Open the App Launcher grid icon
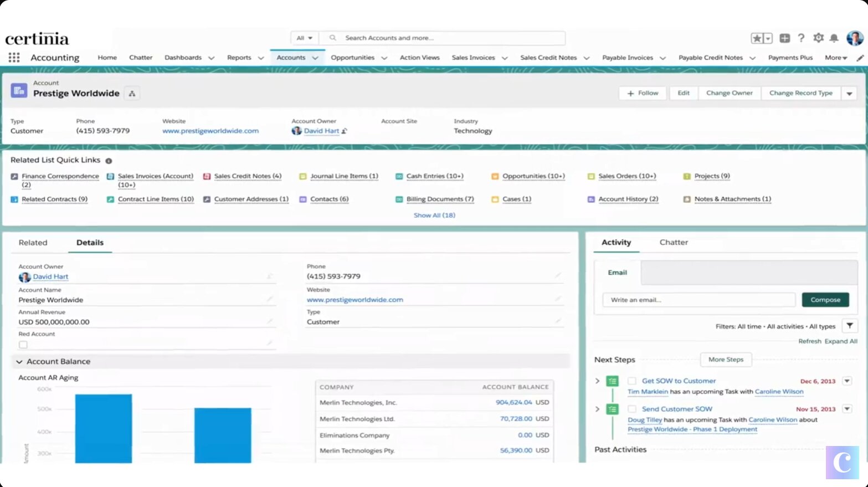The height and width of the screenshot is (487, 868). point(14,58)
